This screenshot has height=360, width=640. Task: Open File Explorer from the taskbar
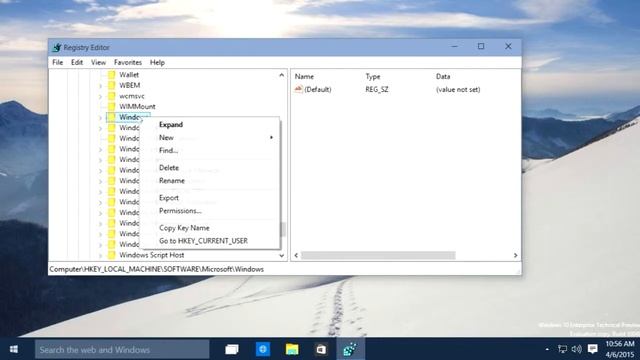coord(292,349)
